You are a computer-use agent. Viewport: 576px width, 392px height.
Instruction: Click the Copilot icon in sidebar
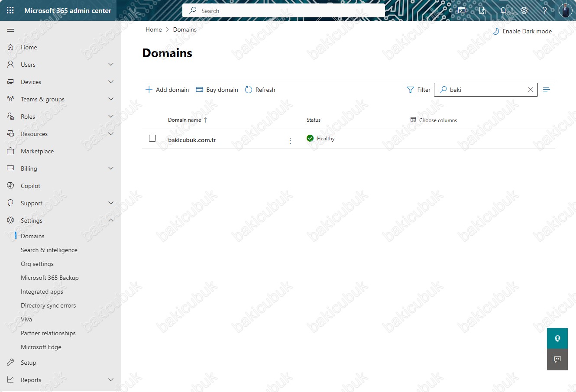coord(10,185)
